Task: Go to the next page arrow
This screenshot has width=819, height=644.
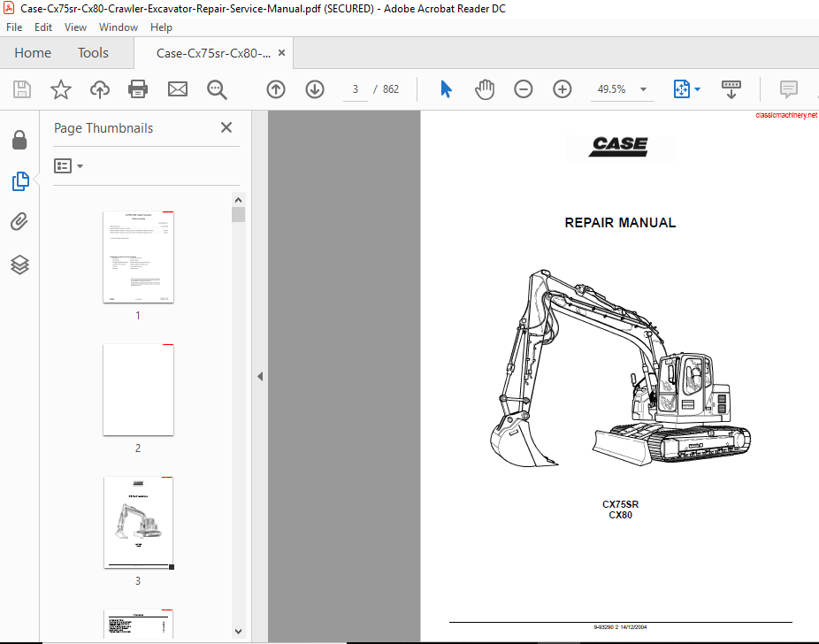Action: [x=315, y=89]
